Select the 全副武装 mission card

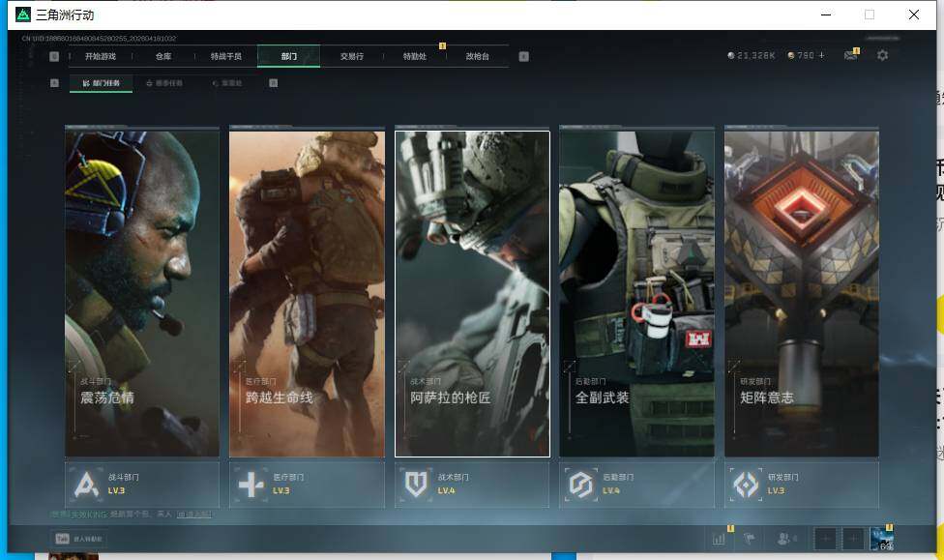coord(636,290)
